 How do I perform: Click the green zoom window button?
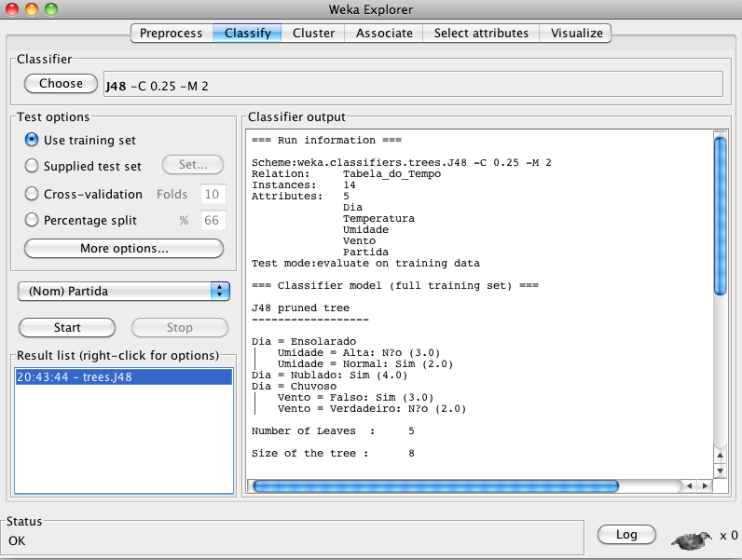(50, 9)
